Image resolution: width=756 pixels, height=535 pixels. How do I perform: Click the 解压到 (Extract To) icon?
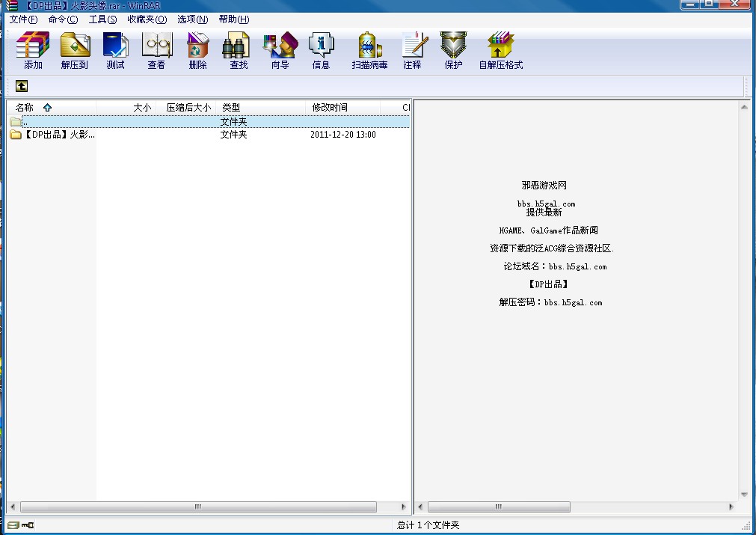74,50
